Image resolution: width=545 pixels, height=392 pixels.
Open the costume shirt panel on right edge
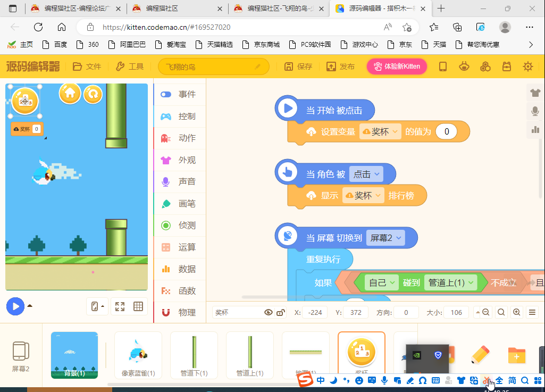coord(535,93)
